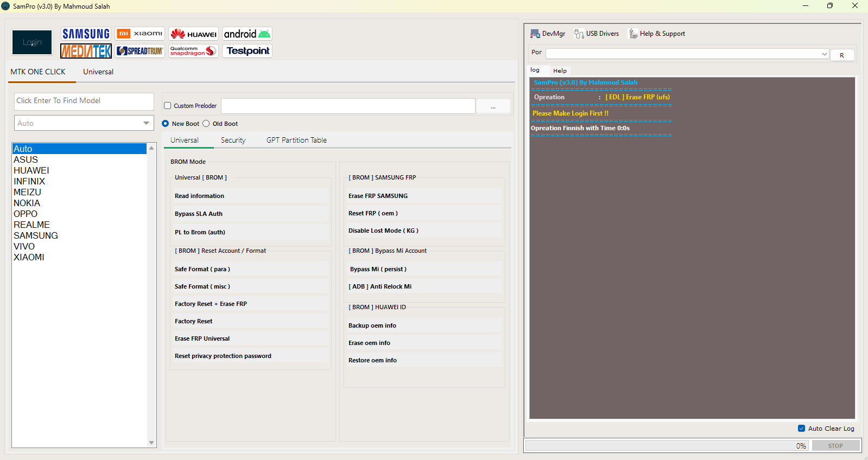Screen dimensions: 868x460
Task: Open DevMgr device manager
Action: (x=548, y=34)
